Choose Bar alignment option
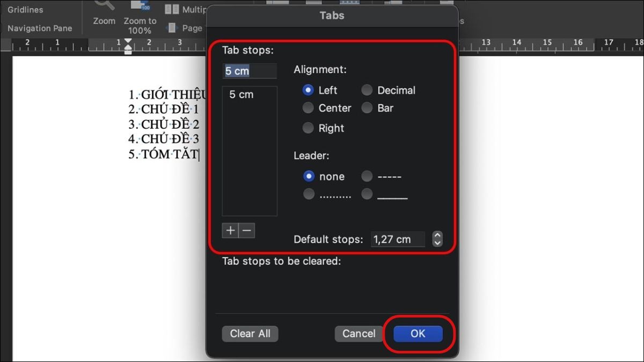Screen dimensions: 644x362 coord(367,108)
